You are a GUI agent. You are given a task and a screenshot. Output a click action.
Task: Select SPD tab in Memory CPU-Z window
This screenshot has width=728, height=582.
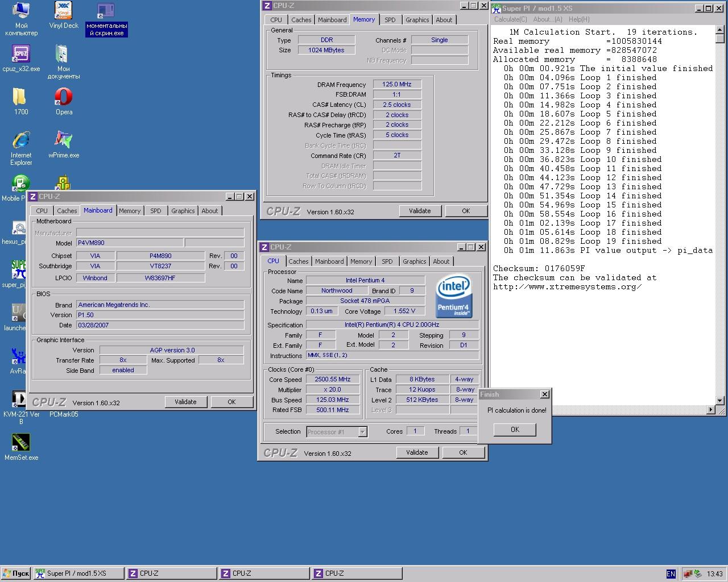click(x=390, y=20)
